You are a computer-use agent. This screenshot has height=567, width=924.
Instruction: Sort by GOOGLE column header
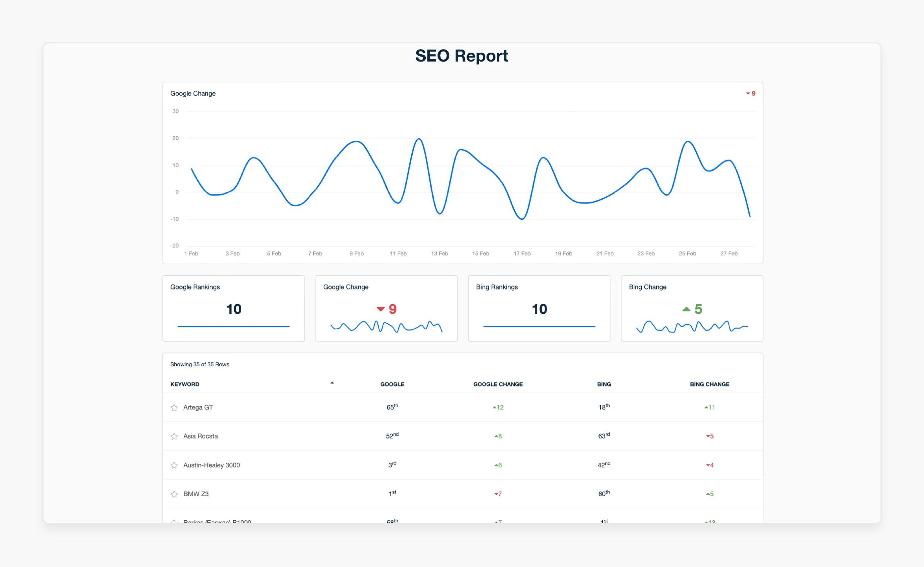pos(392,384)
